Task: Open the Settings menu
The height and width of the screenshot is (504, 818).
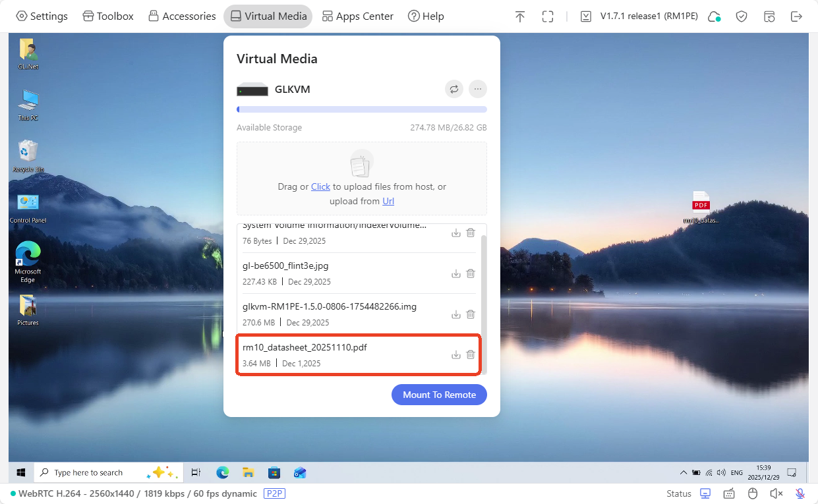Action: pos(42,16)
